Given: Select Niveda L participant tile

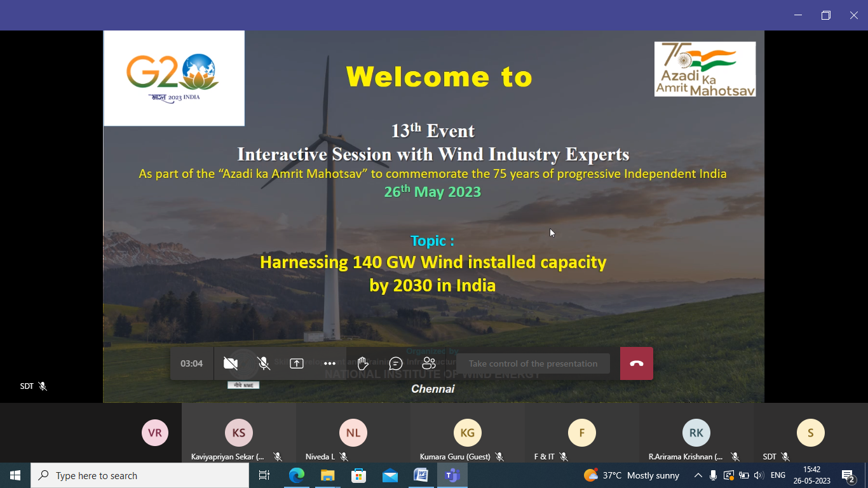Looking at the screenshot, I should click(x=353, y=433).
